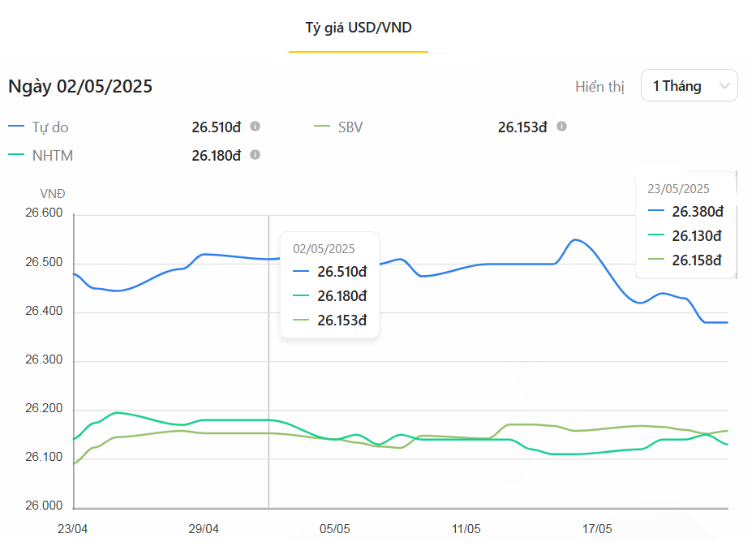Click info icon beside NHTM 26.180đ

point(255,154)
